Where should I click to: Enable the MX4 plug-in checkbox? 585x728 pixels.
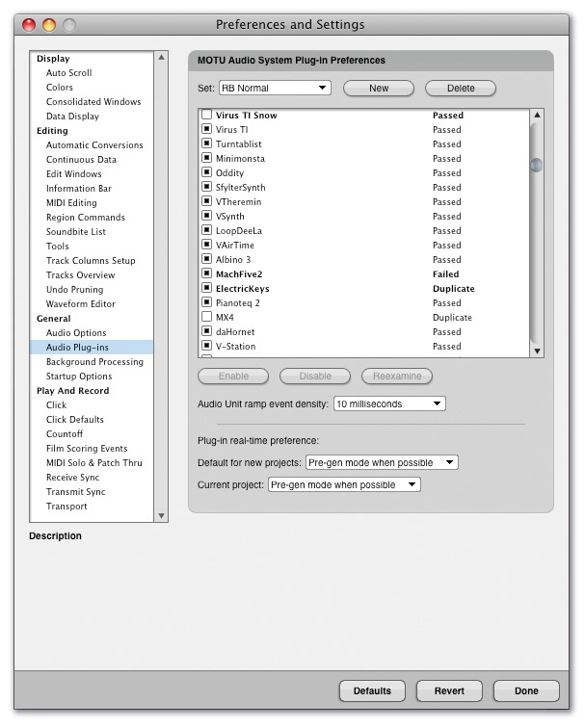[207, 316]
